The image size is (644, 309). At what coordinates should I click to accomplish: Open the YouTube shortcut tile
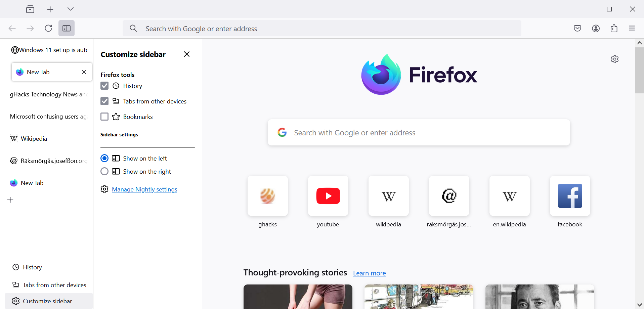point(328,196)
